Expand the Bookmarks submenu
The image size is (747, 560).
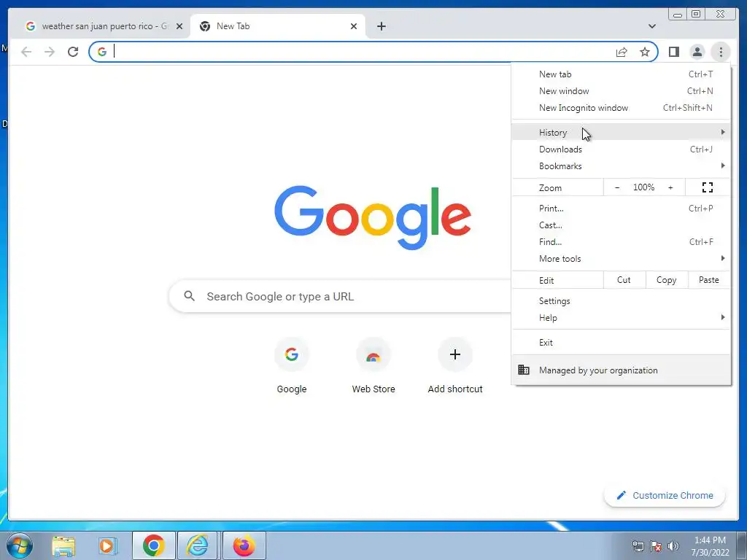tap(622, 166)
